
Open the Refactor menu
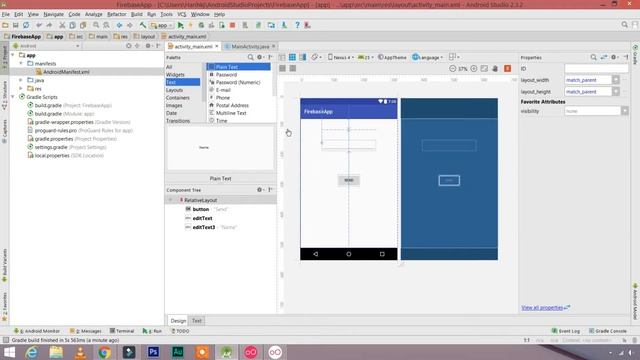[x=116, y=14]
